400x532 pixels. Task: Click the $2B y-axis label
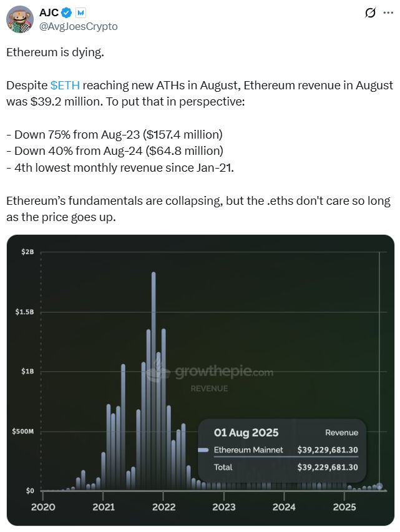26,252
